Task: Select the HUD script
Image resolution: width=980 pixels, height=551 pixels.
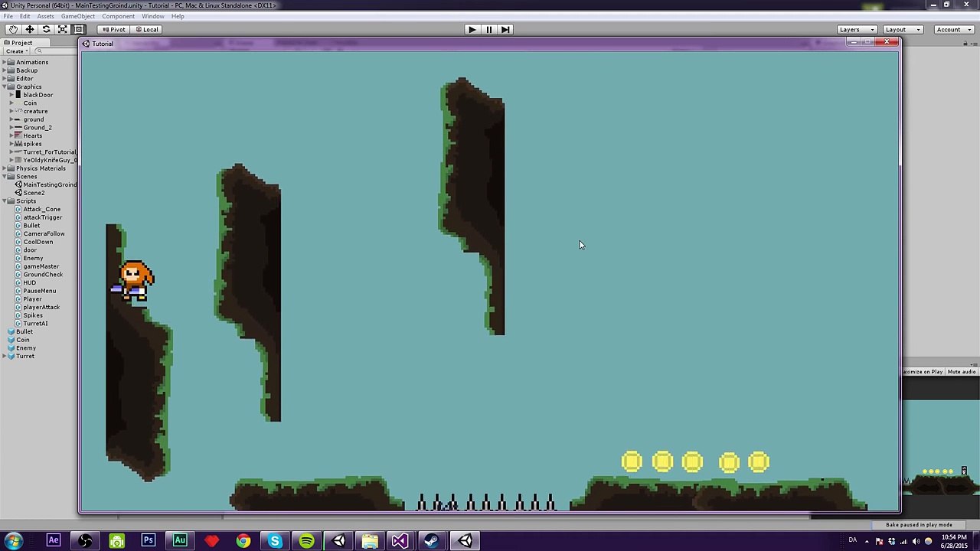Action: click(25, 283)
